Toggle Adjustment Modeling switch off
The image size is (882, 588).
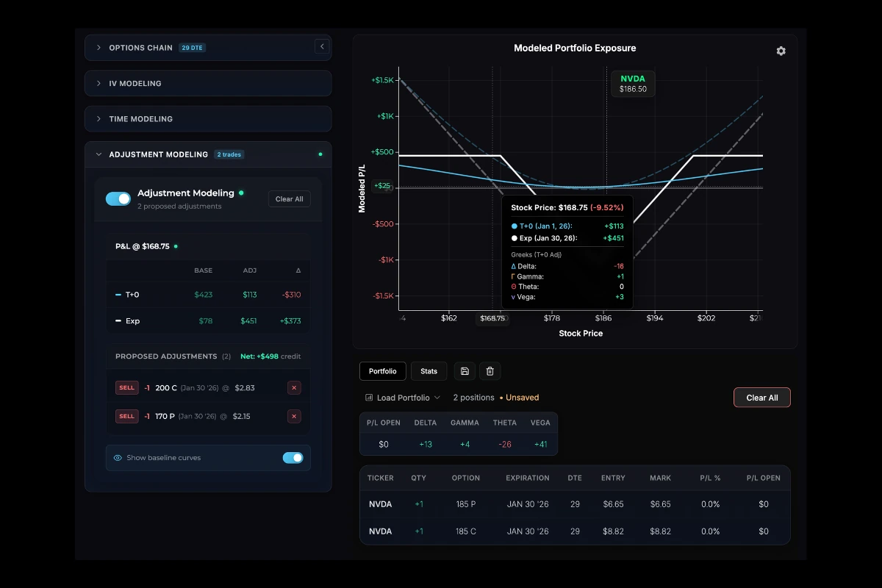118,198
